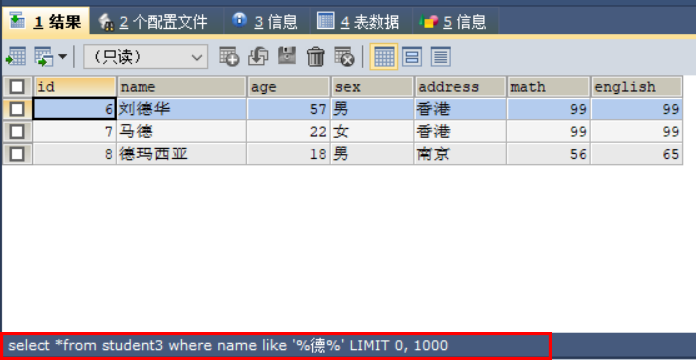Click the insert new row icon
Viewport: 696px width, 360px height.
229,56
